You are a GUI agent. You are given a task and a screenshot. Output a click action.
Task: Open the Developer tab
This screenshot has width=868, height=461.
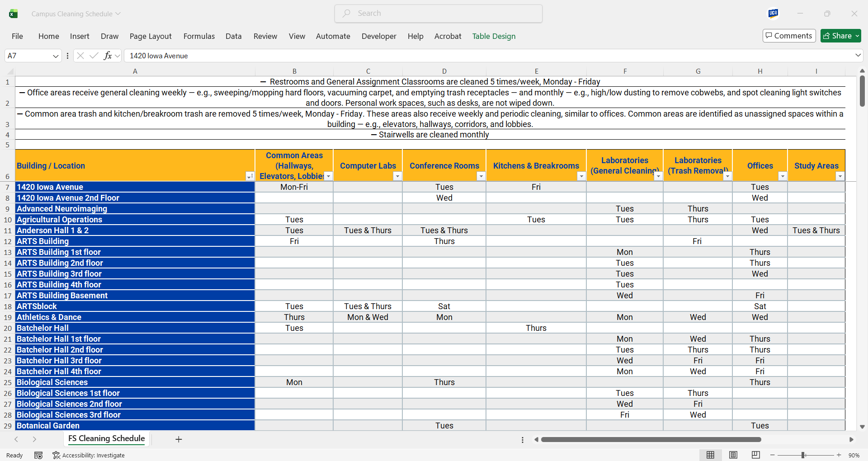coord(379,36)
